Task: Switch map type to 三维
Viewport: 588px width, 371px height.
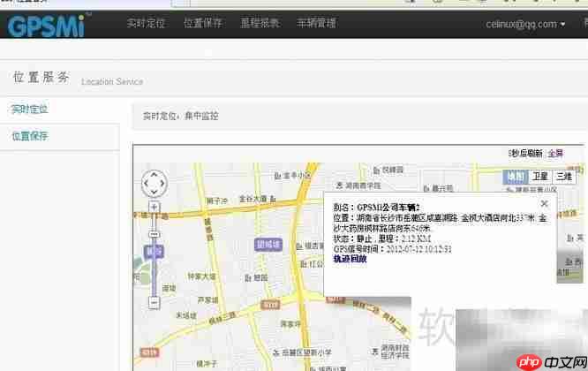Action: point(564,177)
